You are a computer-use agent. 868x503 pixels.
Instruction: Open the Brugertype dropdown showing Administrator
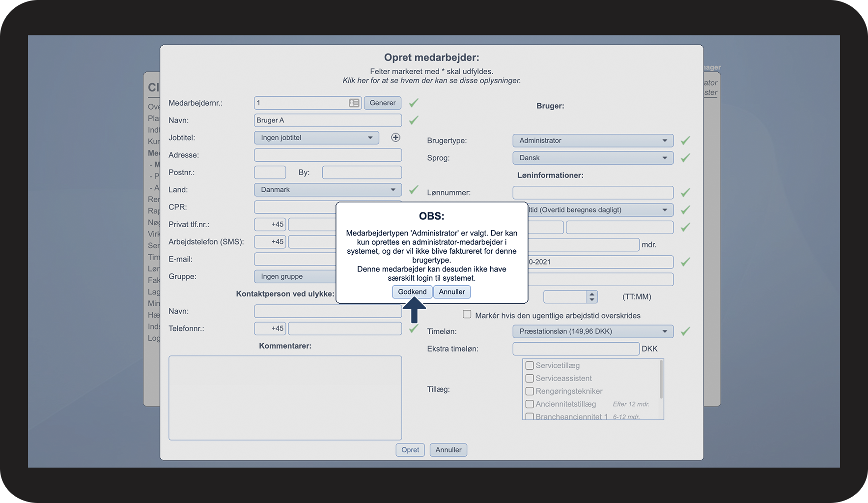pos(593,141)
